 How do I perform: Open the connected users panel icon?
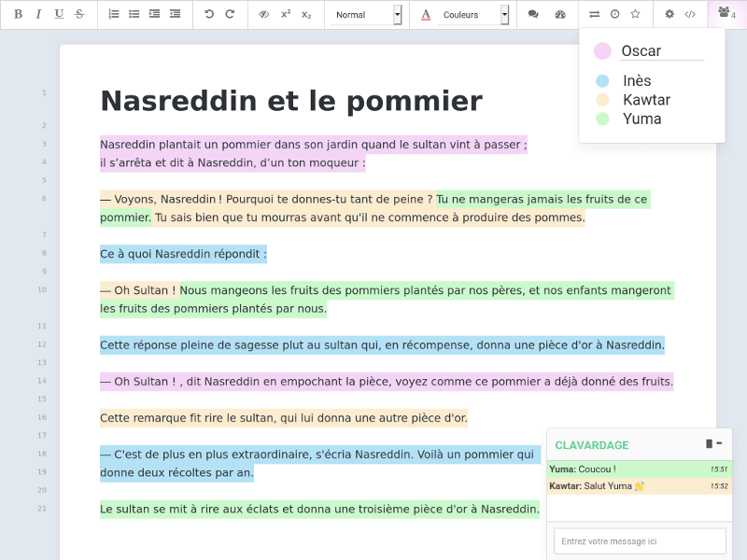pos(724,14)
